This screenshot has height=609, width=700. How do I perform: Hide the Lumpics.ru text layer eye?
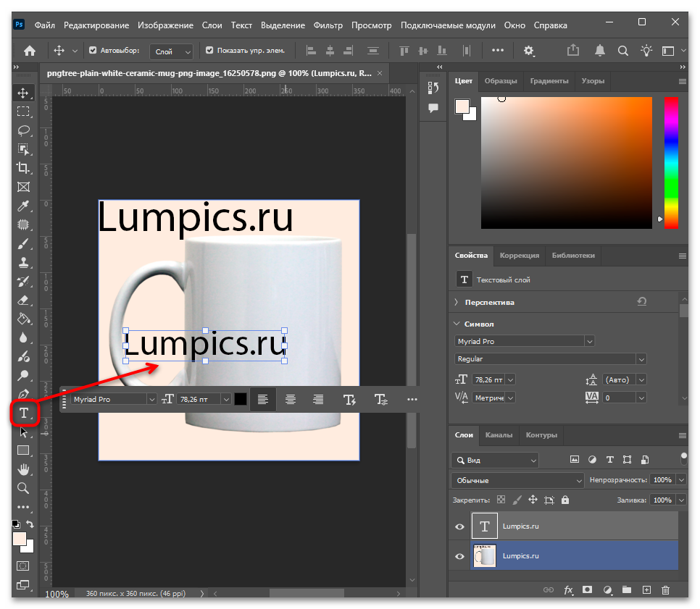click(459, 526)
